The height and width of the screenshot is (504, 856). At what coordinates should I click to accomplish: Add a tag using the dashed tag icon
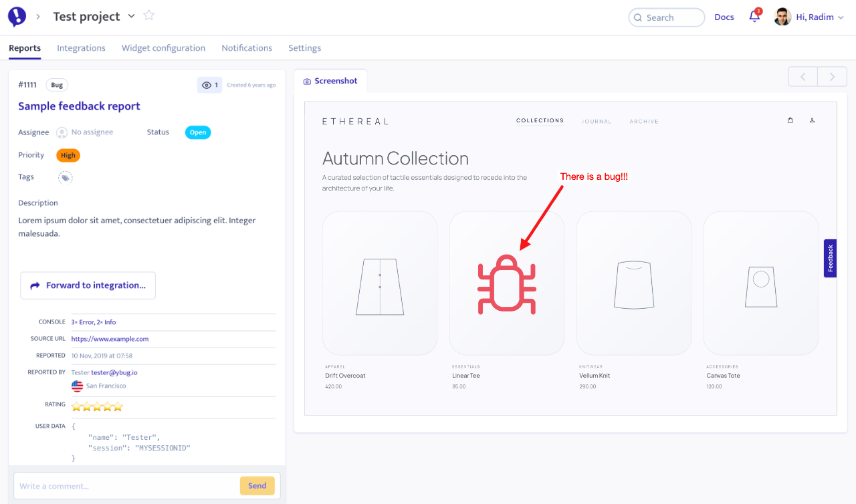pos(65,176)
